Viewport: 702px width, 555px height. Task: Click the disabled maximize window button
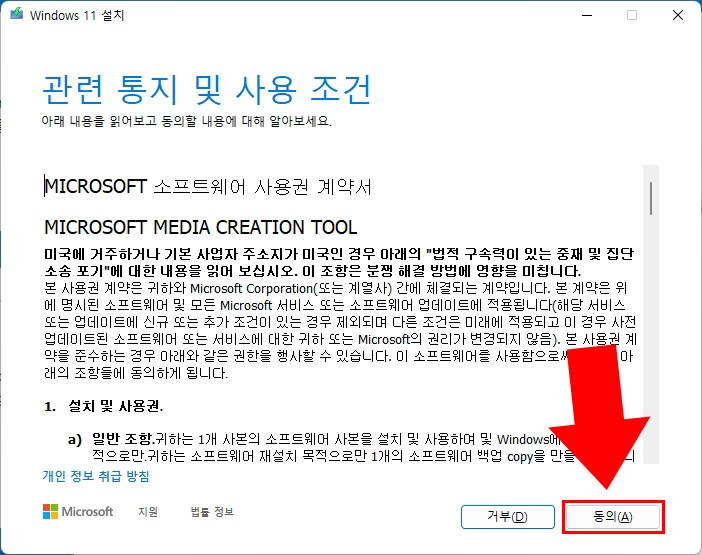(x=632, y=15)
